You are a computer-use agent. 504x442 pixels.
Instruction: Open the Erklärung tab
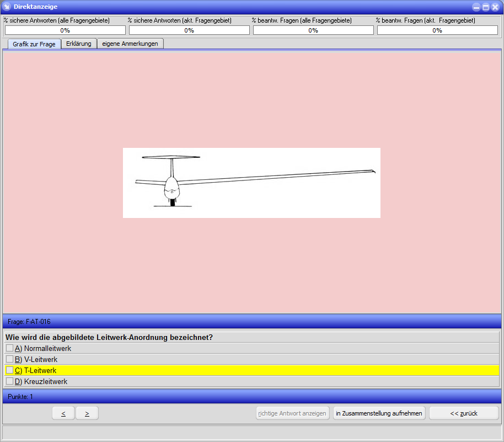click(79, 44)
